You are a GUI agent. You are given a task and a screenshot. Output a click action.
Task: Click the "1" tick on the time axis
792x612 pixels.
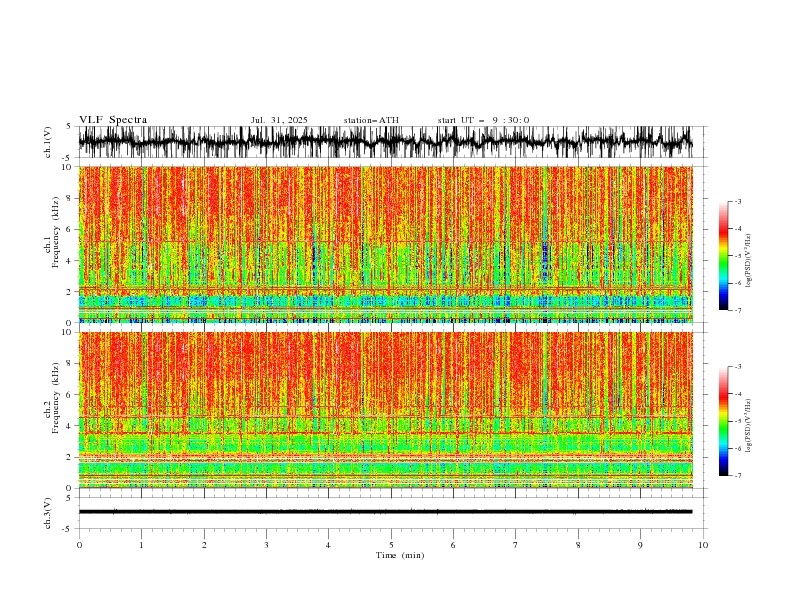141,545
